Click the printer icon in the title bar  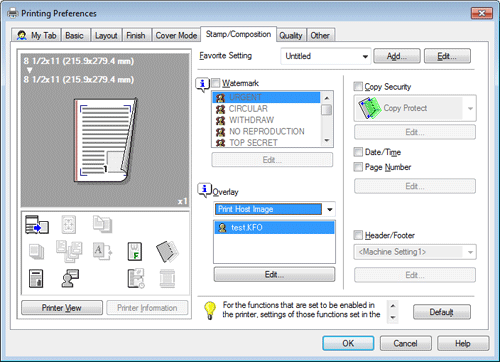click(x=13, y=13)
